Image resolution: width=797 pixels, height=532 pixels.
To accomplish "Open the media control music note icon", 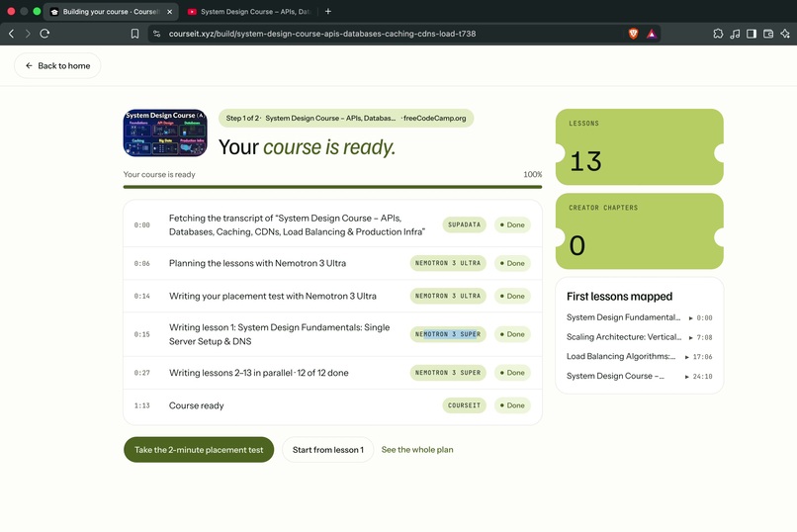I will tap(735, 34).
